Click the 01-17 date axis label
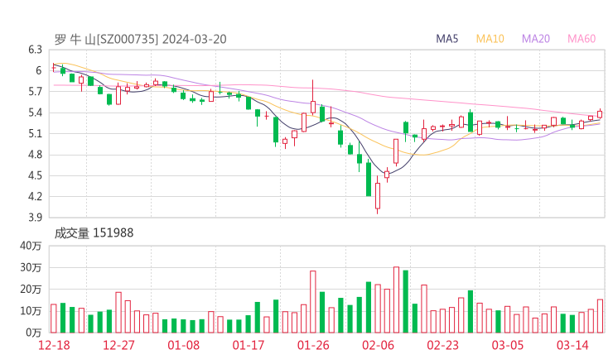This screenshot has height=364, width=613. tap(249, 345)
